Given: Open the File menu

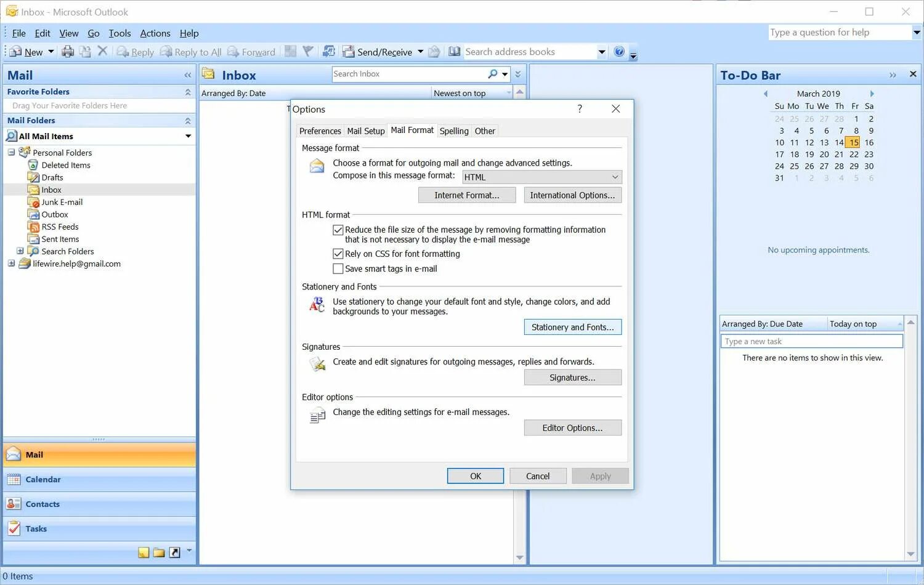Looking at the screenshot, I should click(19, 33).
